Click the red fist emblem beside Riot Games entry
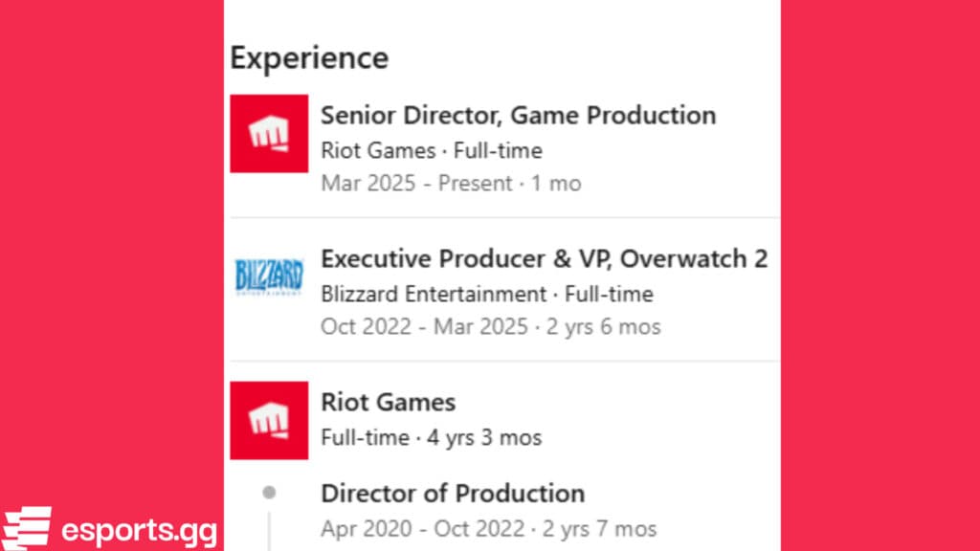This screenshot has width=980, height=551. pos(269,421)
